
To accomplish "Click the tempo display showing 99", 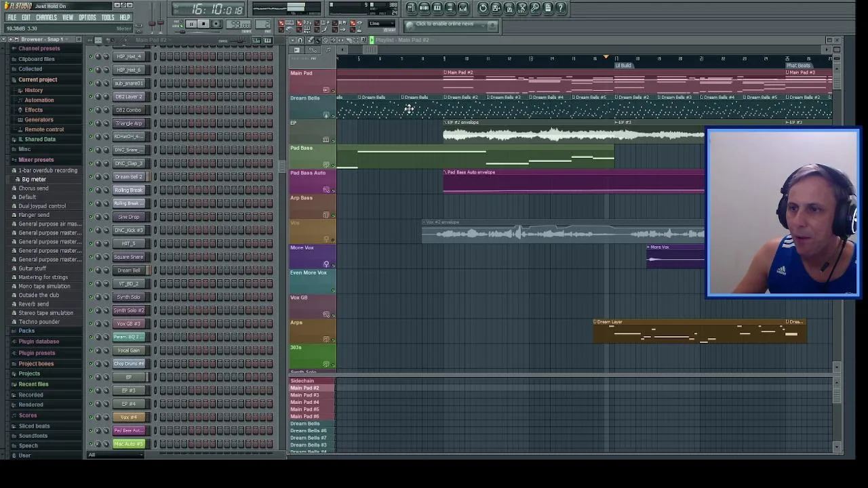I will tap(239, 24).
